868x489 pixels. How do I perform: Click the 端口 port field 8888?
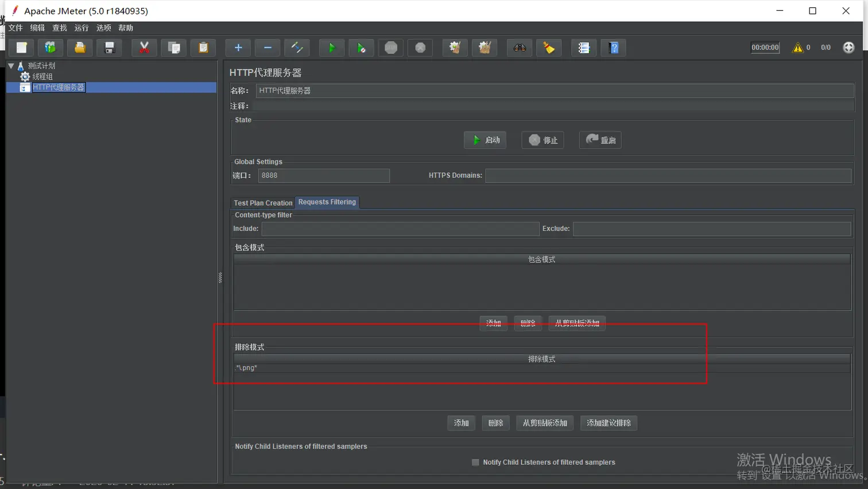coord(324,175)
